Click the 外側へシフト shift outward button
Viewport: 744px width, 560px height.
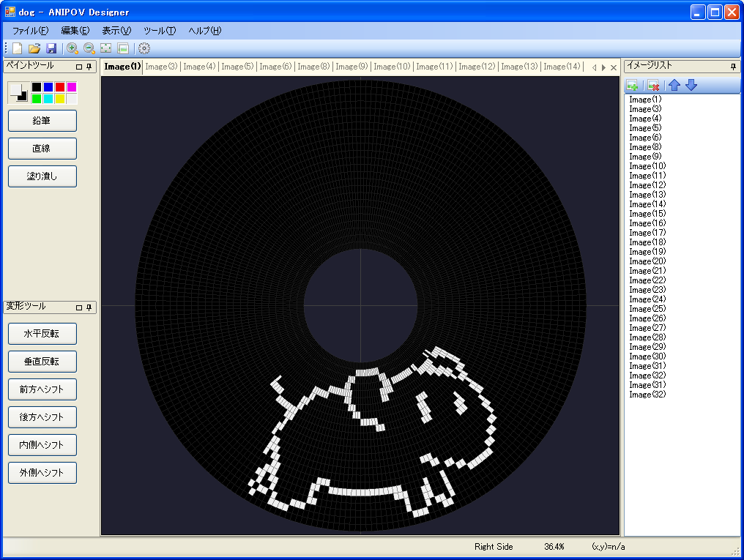42,473
